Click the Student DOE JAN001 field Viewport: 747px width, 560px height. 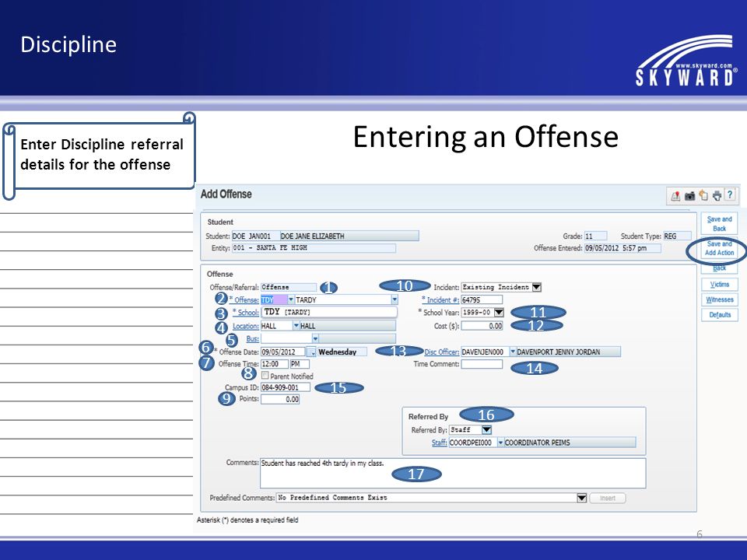pos(255,236)
